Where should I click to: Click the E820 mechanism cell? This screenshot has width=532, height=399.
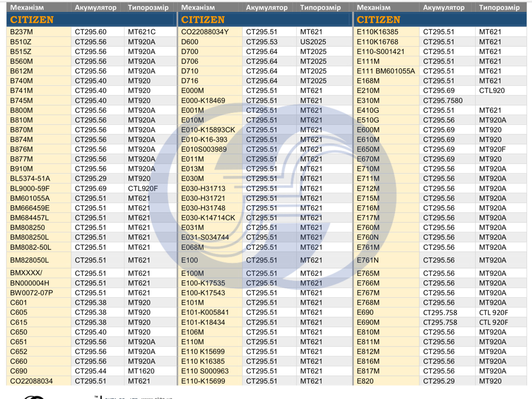pyautogui.click(x=365, y=381)
